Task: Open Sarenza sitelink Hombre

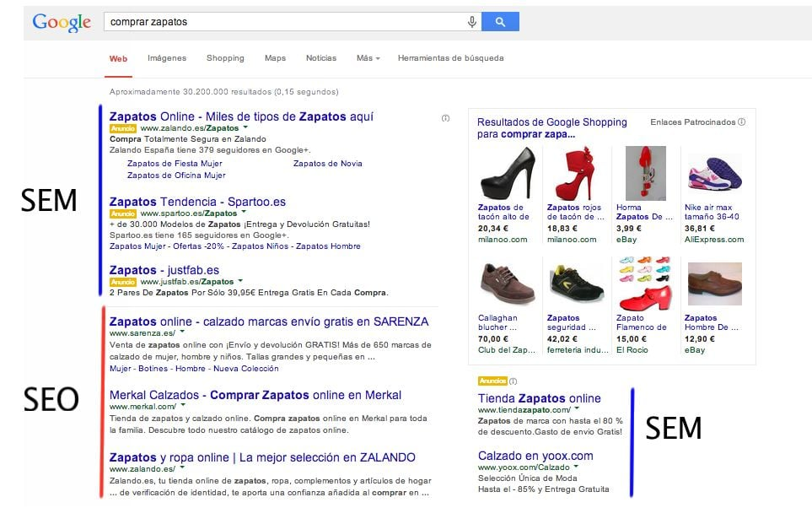Action: pos(190,369)
